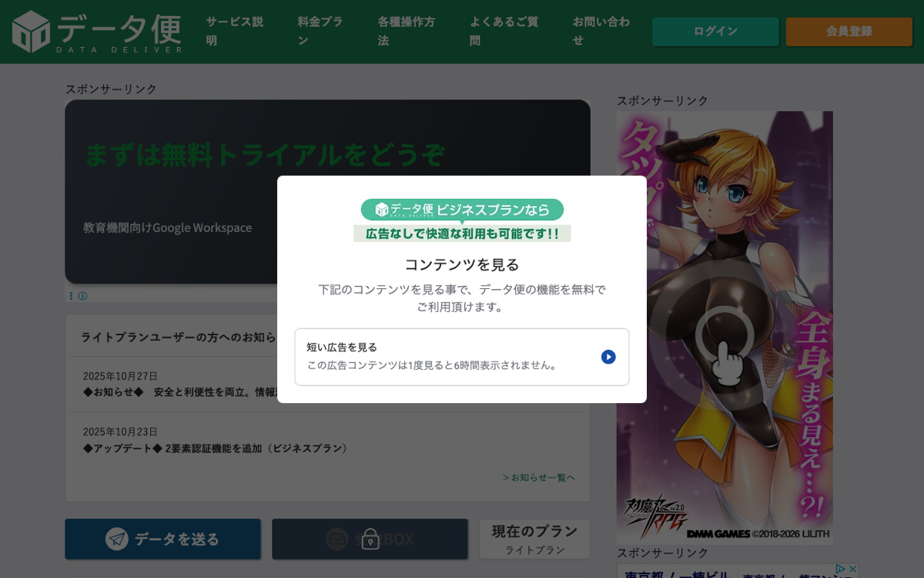Click the データ便 Data Deliver logo
This screenshot has width=924, height=578.
coord(97,32)
